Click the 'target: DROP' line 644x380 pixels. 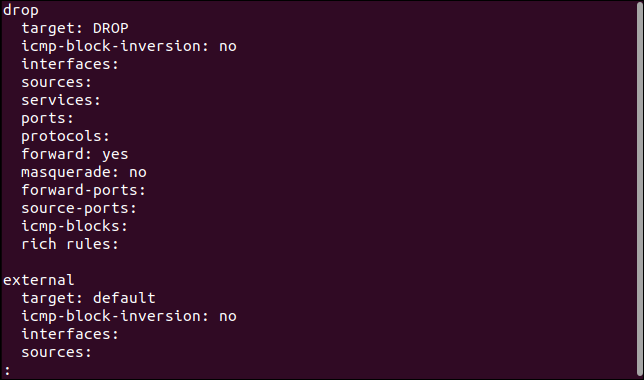[75, 28]
